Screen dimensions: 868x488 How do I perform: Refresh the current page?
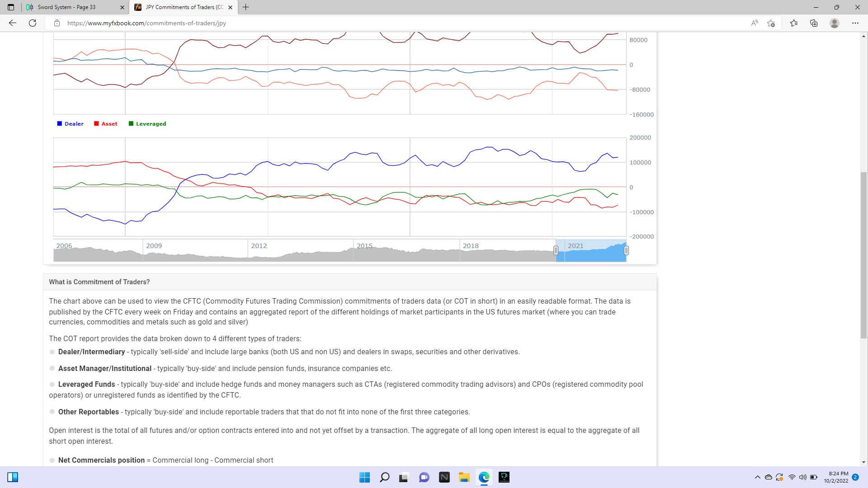tap(33, 23)
